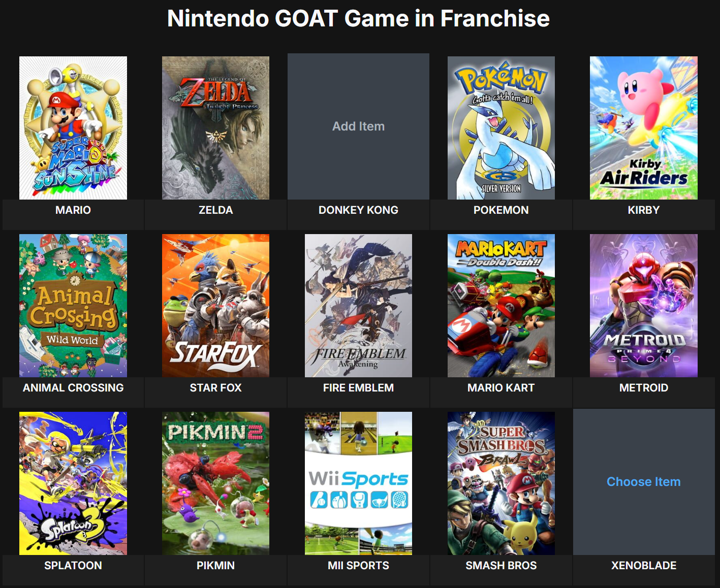Select the Fire Emblem Awakening cover
The width and height of the screenshot is (720, 588).
[x=358, y=306]
